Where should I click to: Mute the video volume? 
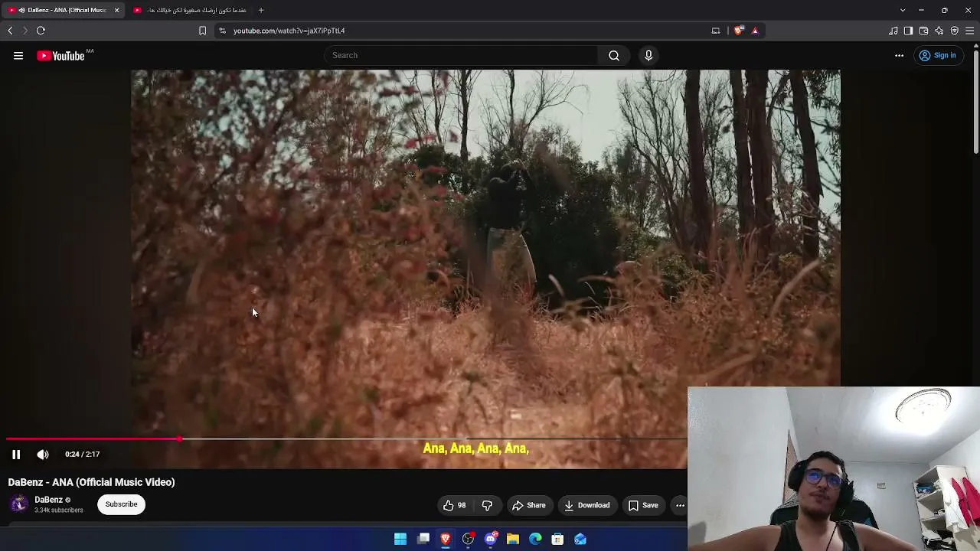(43, 455)
